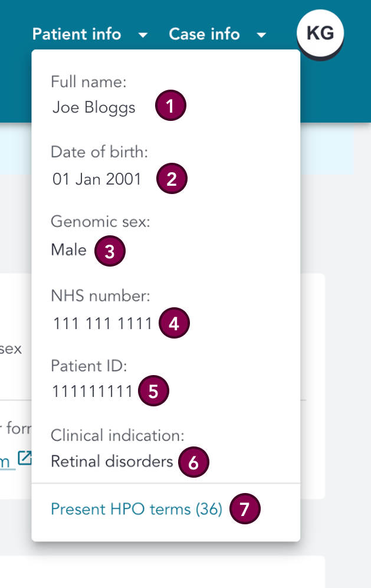Select the badge beside the Patient ID
Screen dimensions: 371x588
pos(153,391)
